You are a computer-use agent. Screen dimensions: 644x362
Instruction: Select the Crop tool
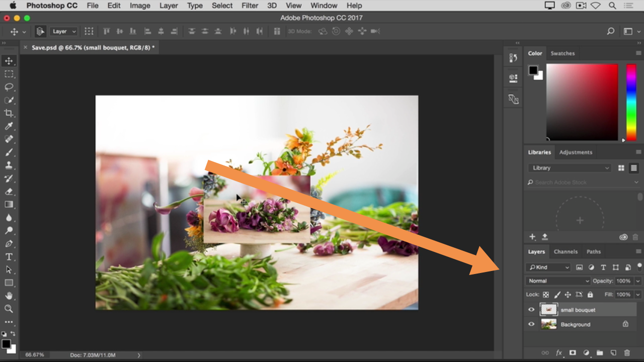[9, 113]
